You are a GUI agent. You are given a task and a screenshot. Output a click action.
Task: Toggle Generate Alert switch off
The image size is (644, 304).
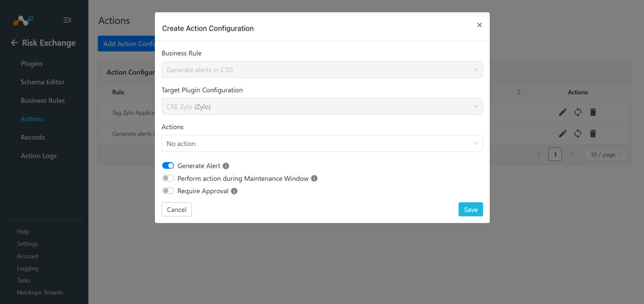(168, 166)
